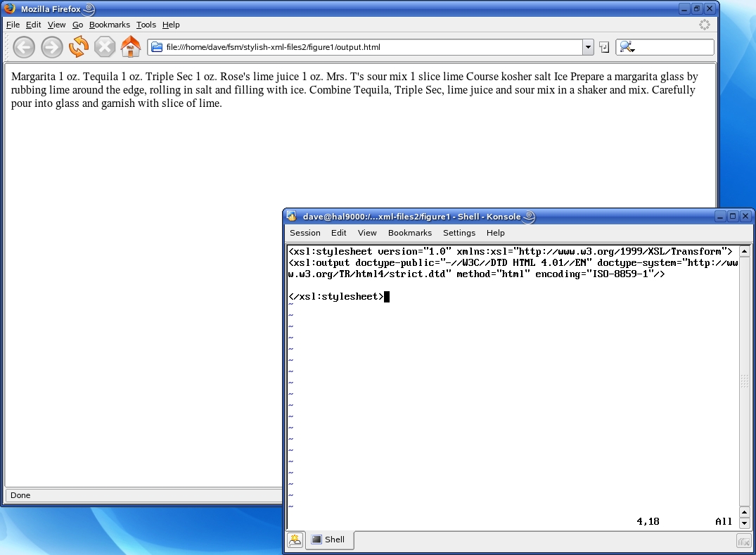
Task: Click the Go button beside the address bar
Action: 604,47
